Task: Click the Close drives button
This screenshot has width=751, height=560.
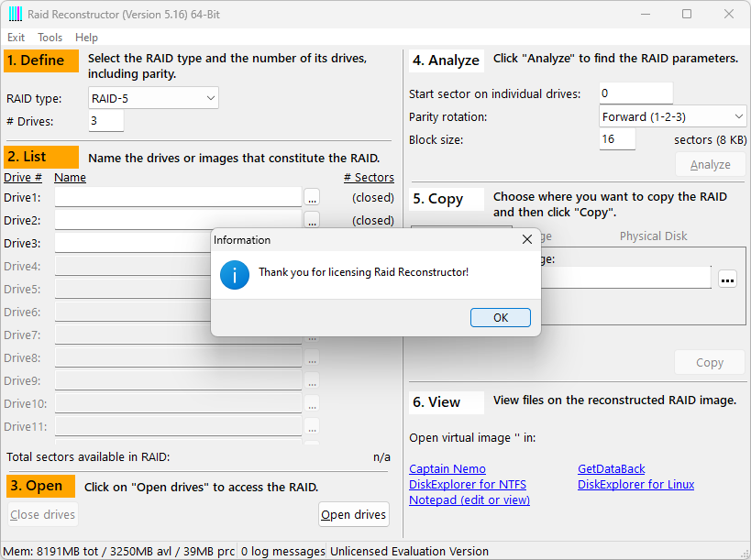Action: point(42,514)
